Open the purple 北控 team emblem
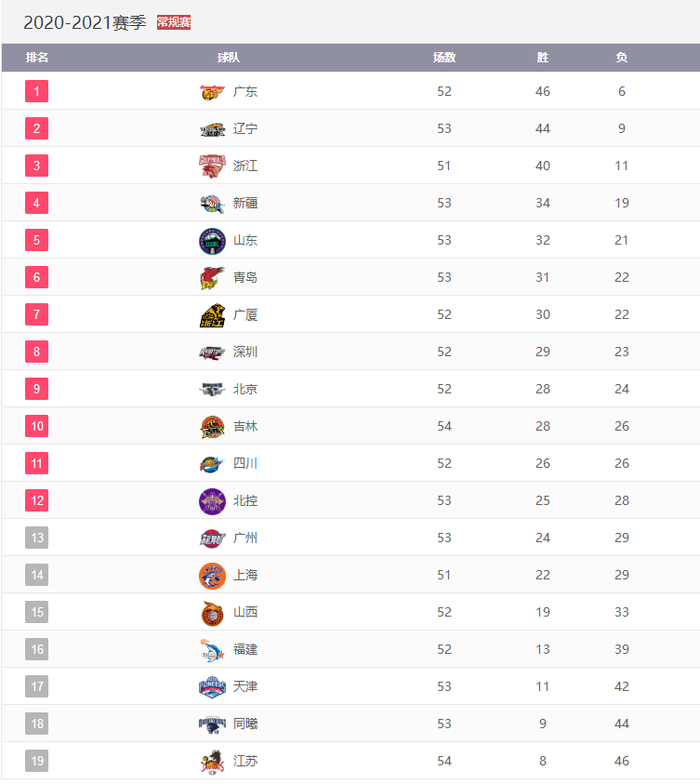Viewport: 700px width, 784px height. click(x=212, y=501)
